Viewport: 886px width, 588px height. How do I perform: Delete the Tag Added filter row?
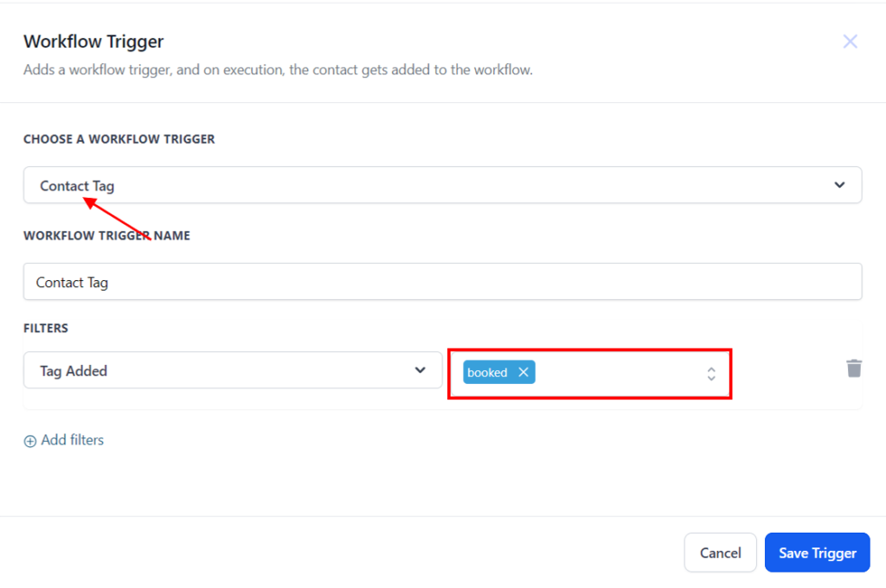click(854, 369)
